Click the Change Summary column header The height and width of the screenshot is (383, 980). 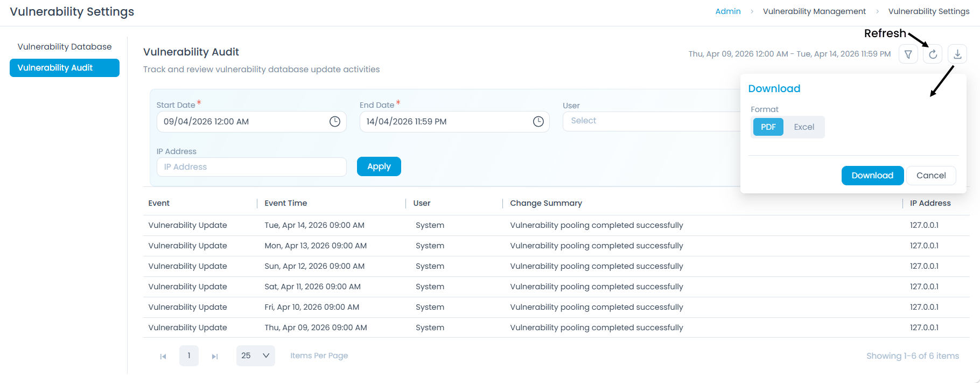pos(546,203)
